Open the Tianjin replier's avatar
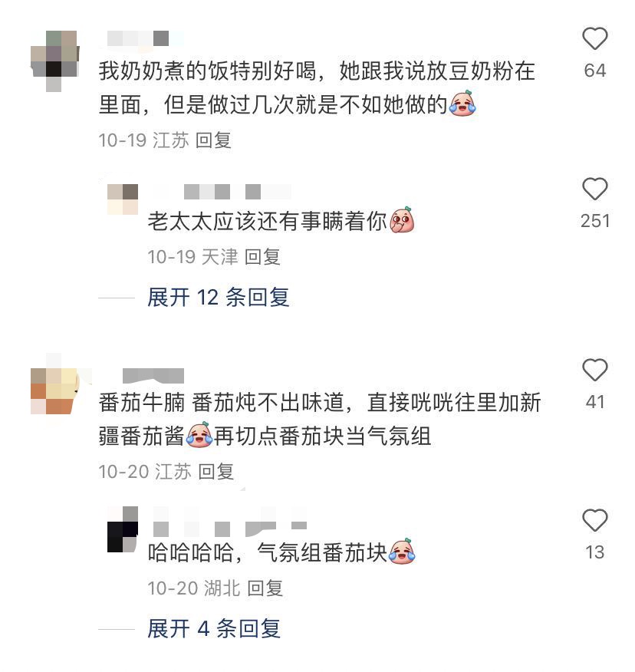Viewport: 635px width, 672px height. point(123,199)
